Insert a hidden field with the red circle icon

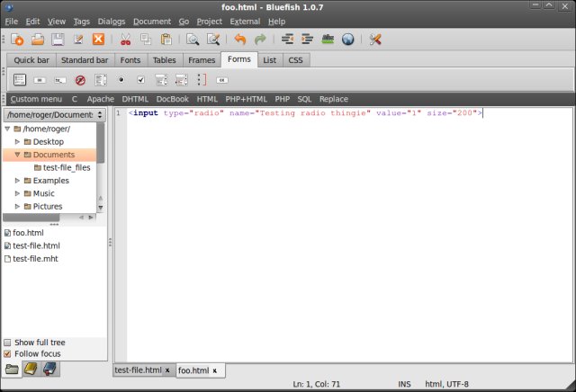click(x=80, y=80)
